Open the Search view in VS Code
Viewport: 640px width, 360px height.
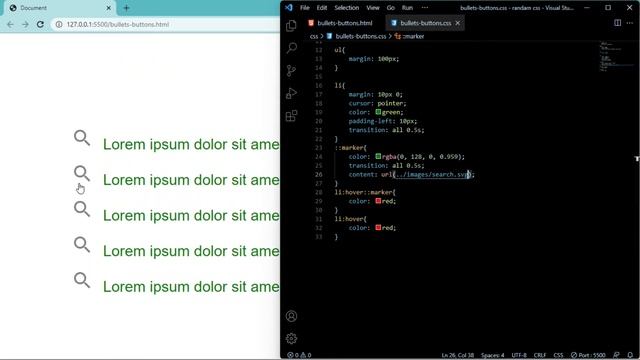(x=291, y=48)
